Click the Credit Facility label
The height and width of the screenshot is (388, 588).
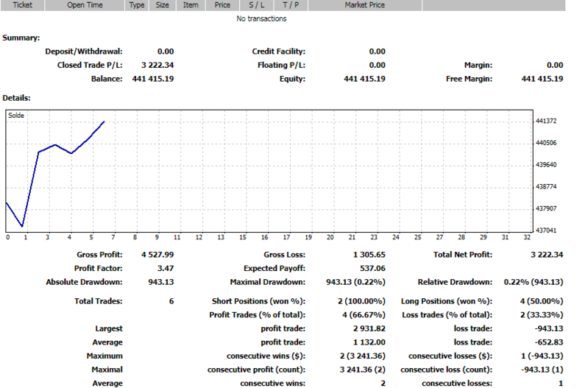click(279, 52)
